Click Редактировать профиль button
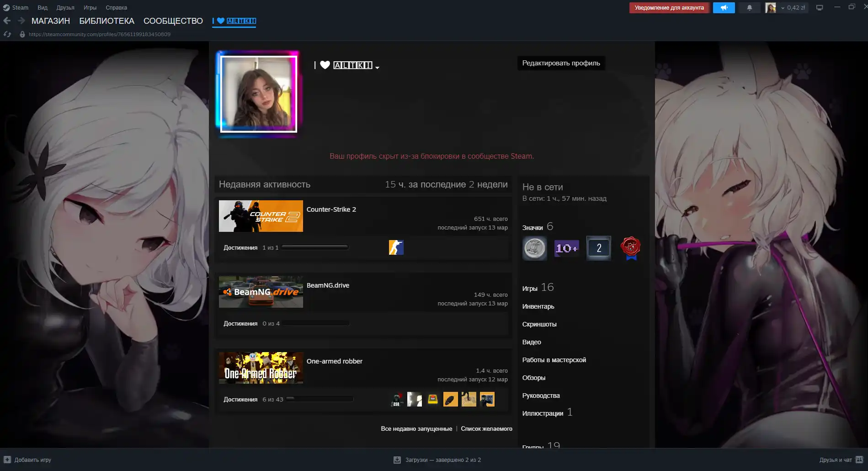 [561, 63]
